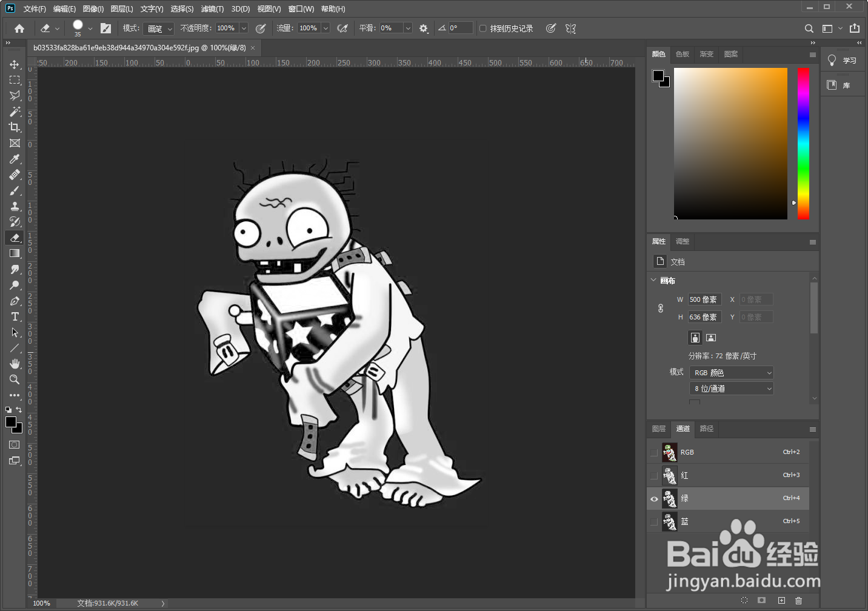
Task: Select the Polygonal Lasso tool
Action: click(x=15, y=96)
